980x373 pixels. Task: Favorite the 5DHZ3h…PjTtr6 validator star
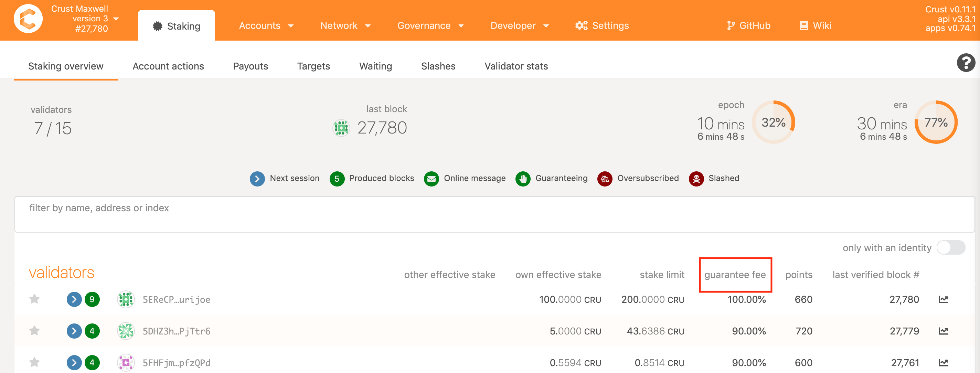coord(35,331)
